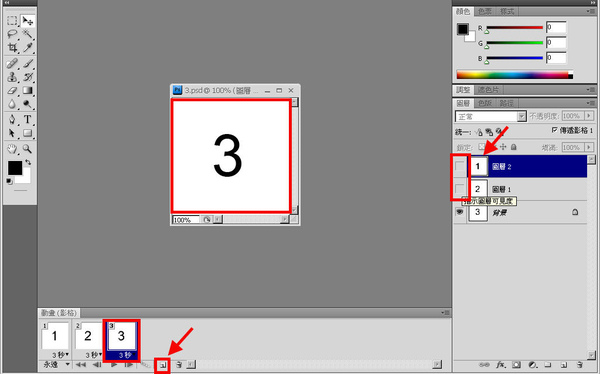The height and width of the screenshot is (374, 600).
Task: Open the 填滿 fill slider arrow
Action: [x=589, y=147]
